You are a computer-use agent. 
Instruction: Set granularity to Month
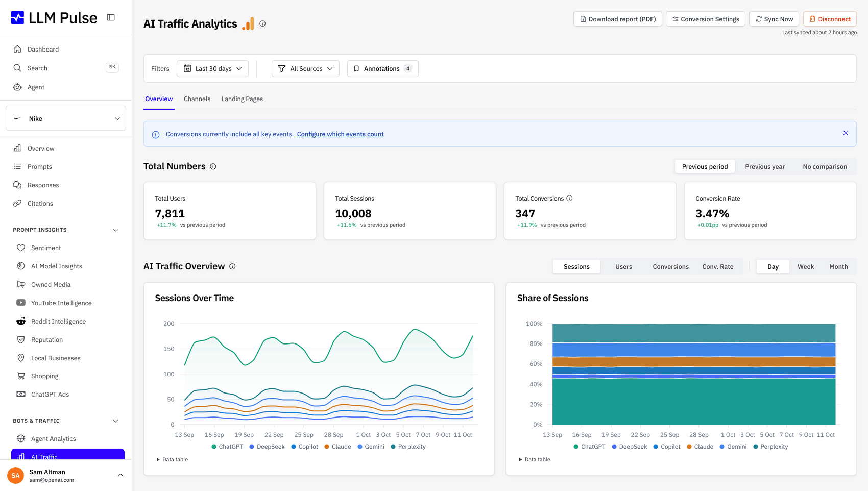pyautogui.click(x=838, y=266)
